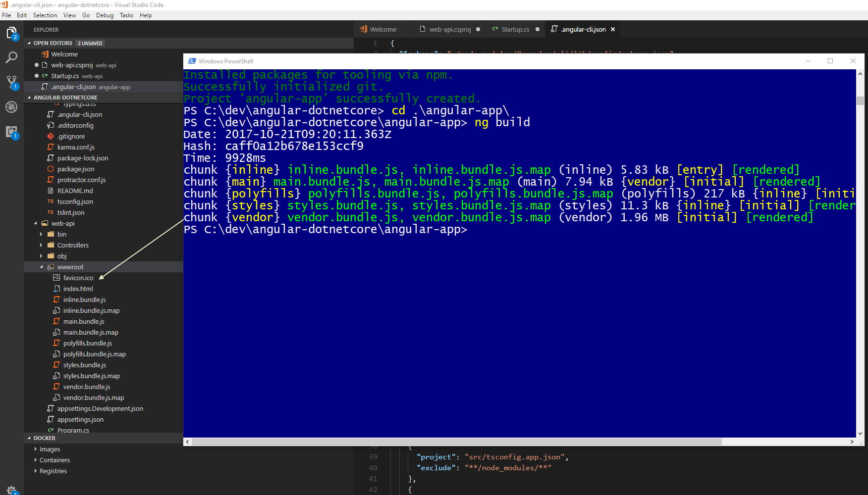868x495 pixels.
Task: Maximize the PowerShell window
Action: pyautogui.click(x=830, y=61)
